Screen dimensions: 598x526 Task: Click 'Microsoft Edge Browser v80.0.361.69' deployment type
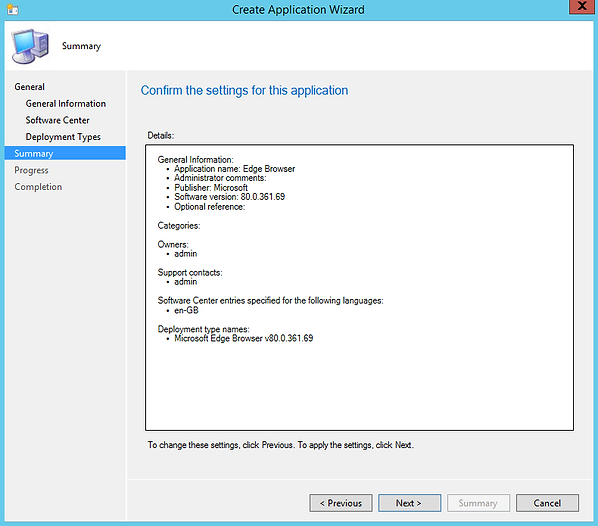pos(244,338)
